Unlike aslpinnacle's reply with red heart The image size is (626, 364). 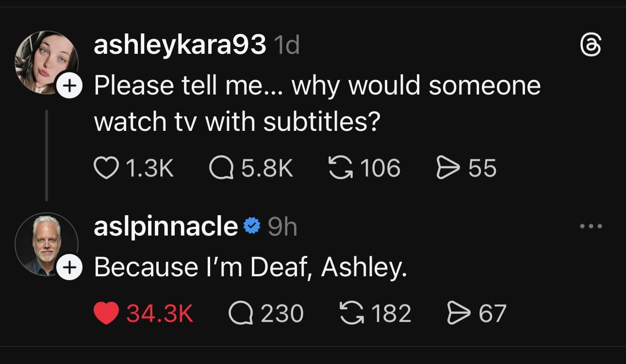click(106, 313)
